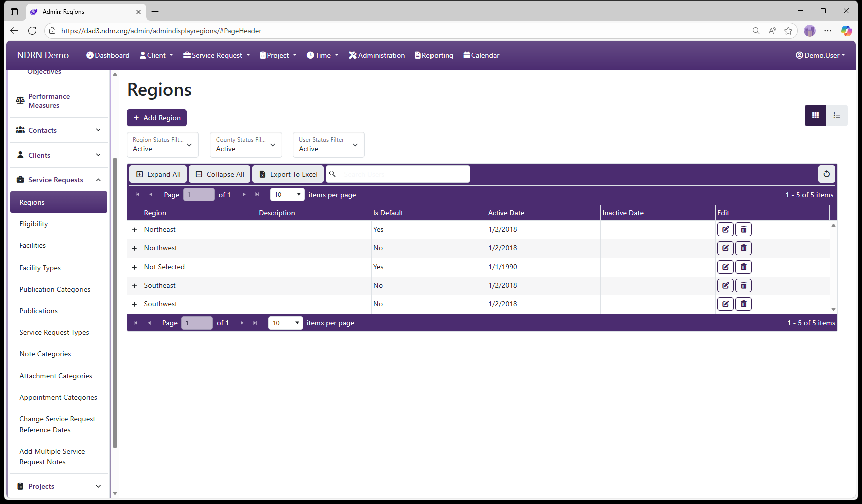The width and height of the screenshot is (862, 504).
Task: Expand the Southeast row details
Action: 134,286
